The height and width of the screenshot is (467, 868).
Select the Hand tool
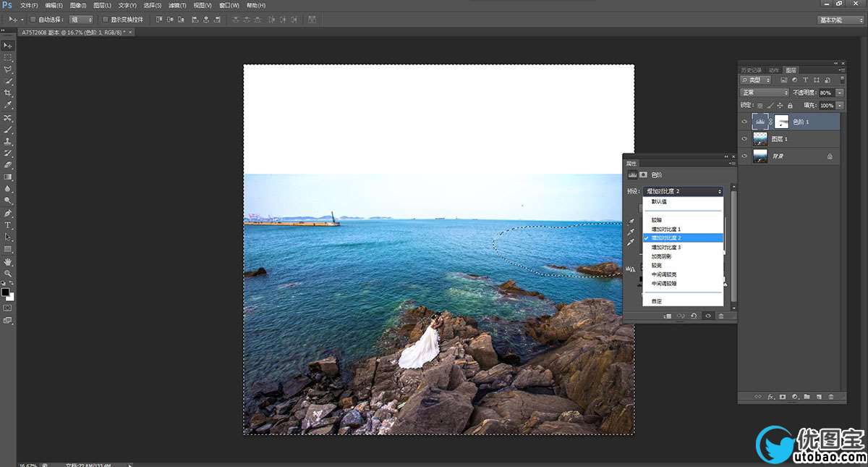pos(8,261)
